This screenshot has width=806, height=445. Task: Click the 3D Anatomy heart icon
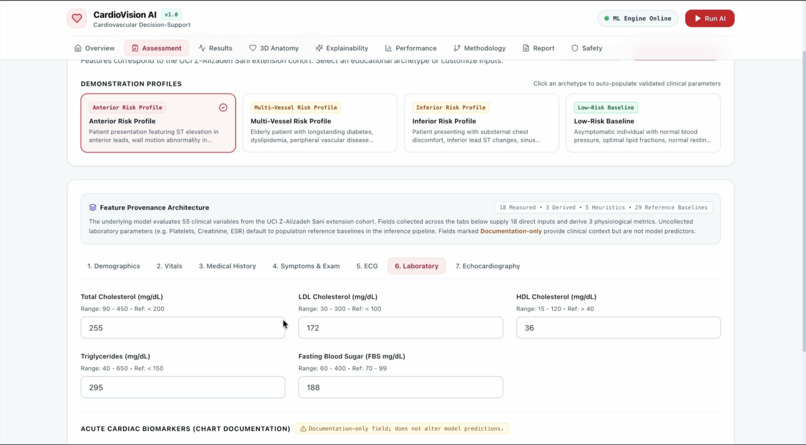click(252, 48)
